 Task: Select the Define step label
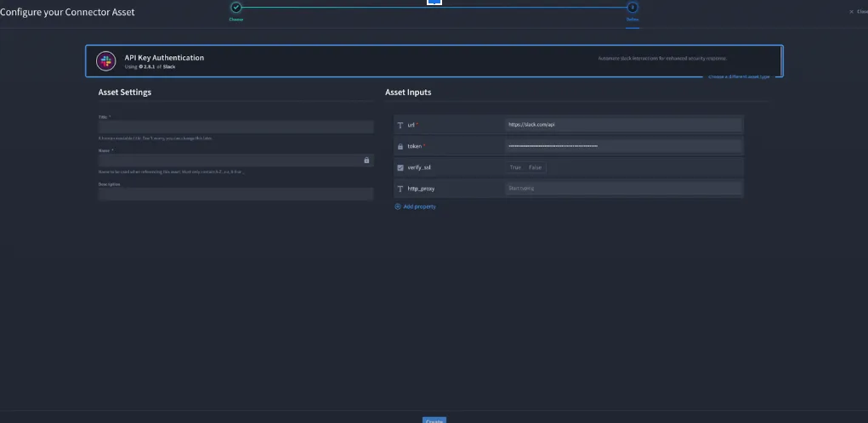click(633, 20)
